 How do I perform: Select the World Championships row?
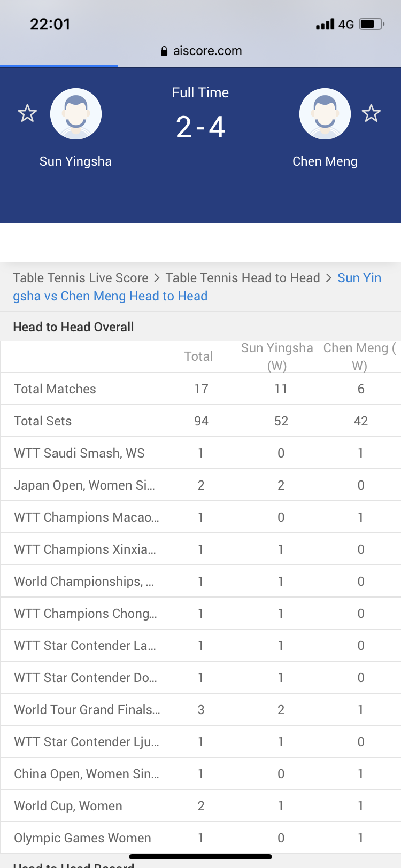pyautogui.click(x=200, y=582)
